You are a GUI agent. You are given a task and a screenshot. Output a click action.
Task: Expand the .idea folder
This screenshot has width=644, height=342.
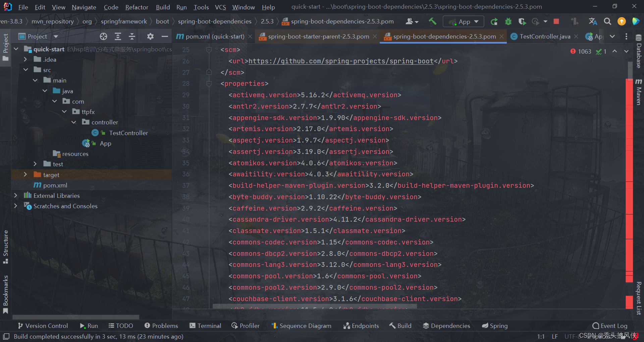click(25, 59)
